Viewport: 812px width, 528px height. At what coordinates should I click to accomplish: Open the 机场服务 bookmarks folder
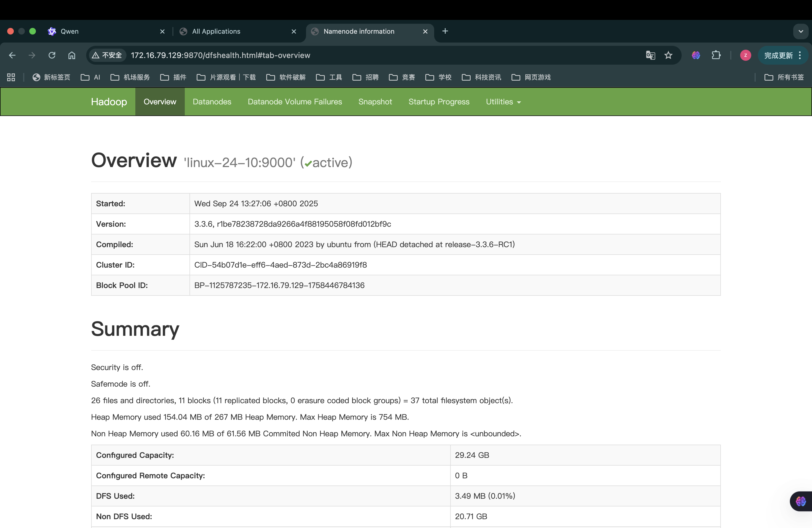(130, 77)
